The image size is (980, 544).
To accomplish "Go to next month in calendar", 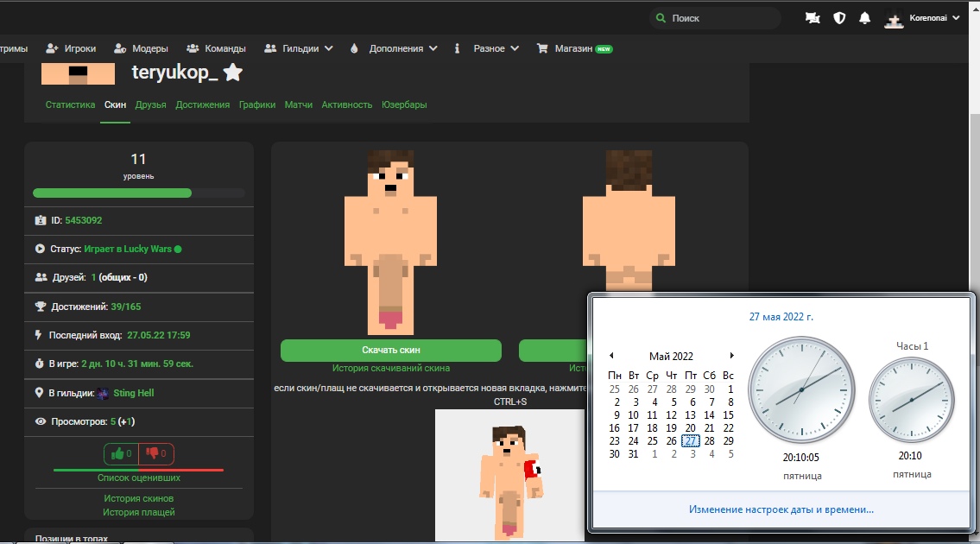I will tap(731, 356).
